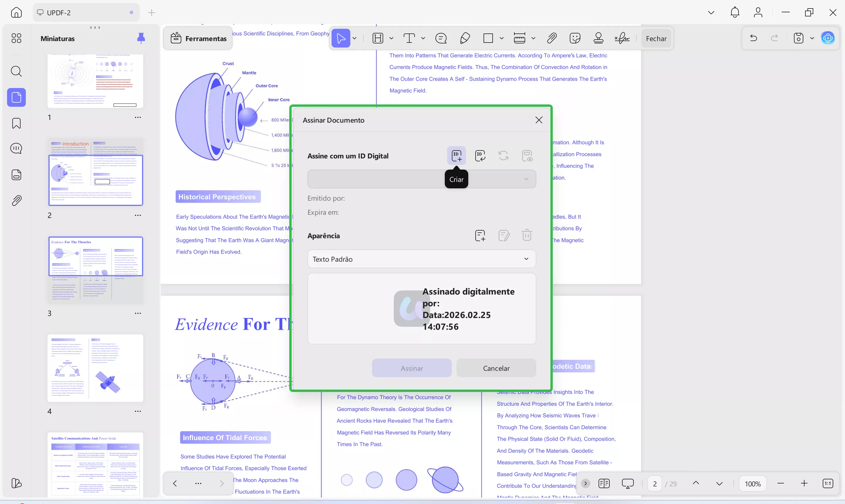This screenshot has width=845, height=504.
Task: Open the Ferramentas menu
Action: pyautogui.click(x=198, y=38)
